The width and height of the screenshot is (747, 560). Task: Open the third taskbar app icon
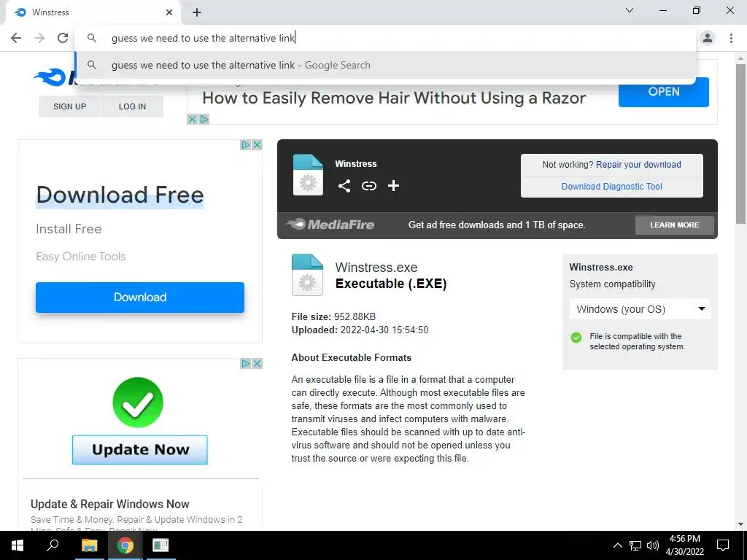pos(160,545)
